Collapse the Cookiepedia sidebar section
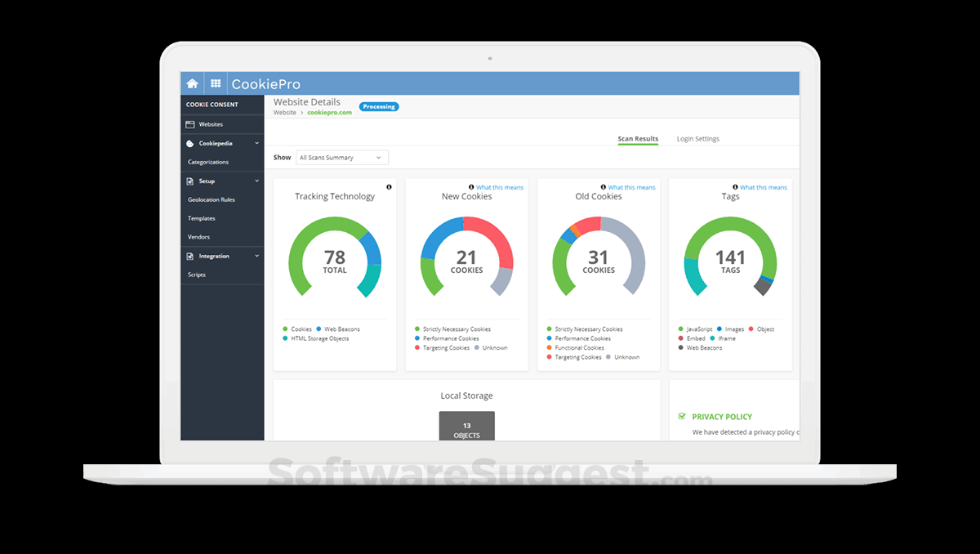The height and width of the screenshot is (554, 980). (256, 143)
